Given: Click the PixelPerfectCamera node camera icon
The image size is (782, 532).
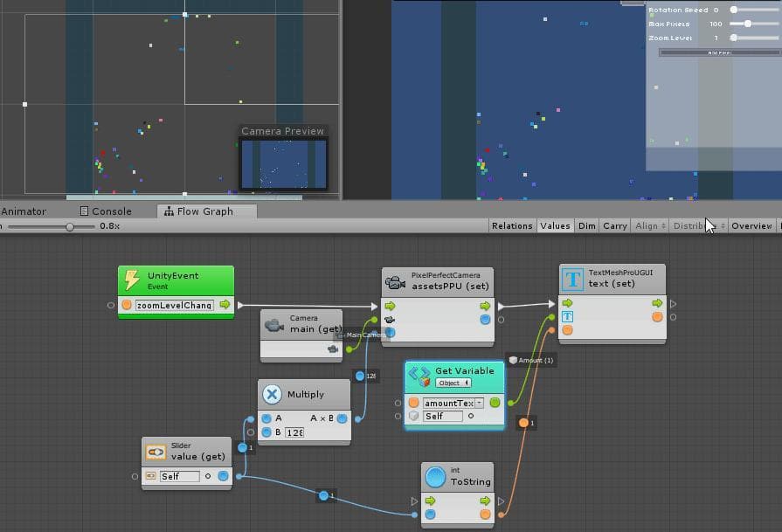Looking at the screenshot, I should [x=395, y=283].
